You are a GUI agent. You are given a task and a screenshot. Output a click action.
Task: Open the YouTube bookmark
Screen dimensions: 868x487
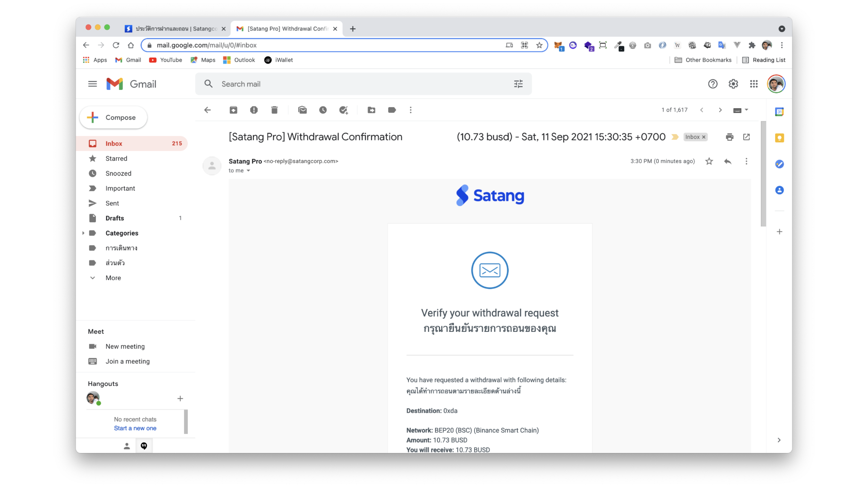(166, 60)
